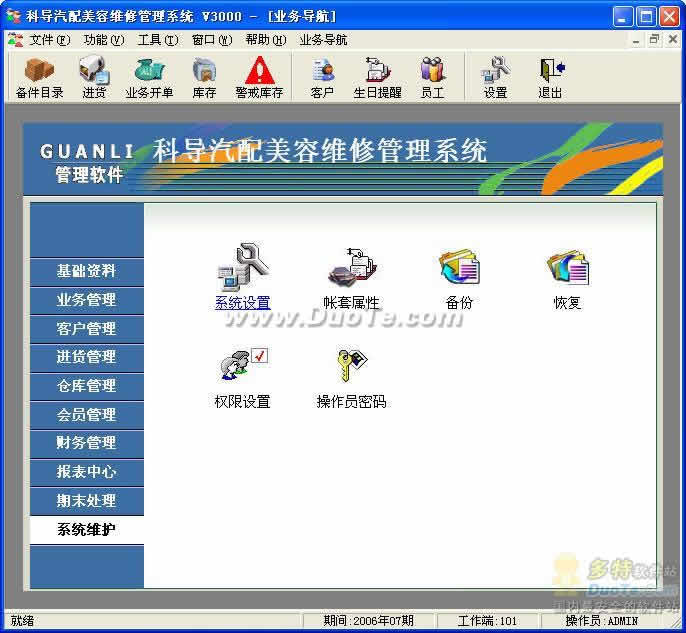
Task: Select 基础资料 in the sidebar
Action: (x=87, y=271)
